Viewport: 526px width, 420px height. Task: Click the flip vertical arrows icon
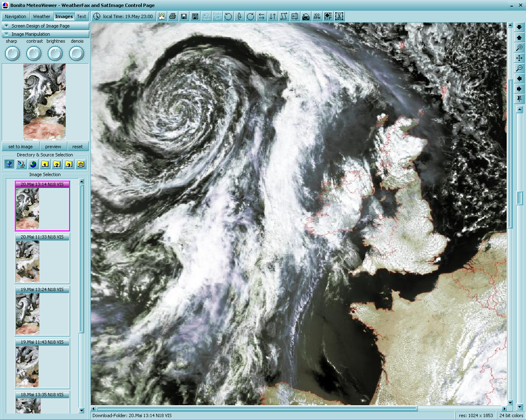point(272,16)
